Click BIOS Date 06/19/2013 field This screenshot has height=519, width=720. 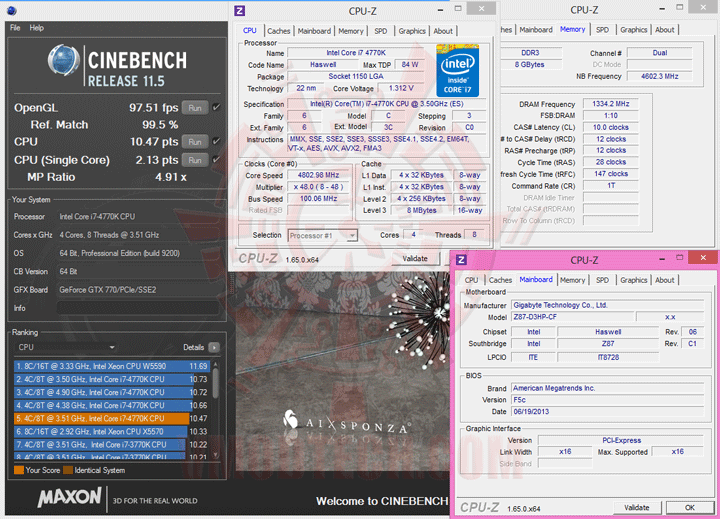point(608,412)
